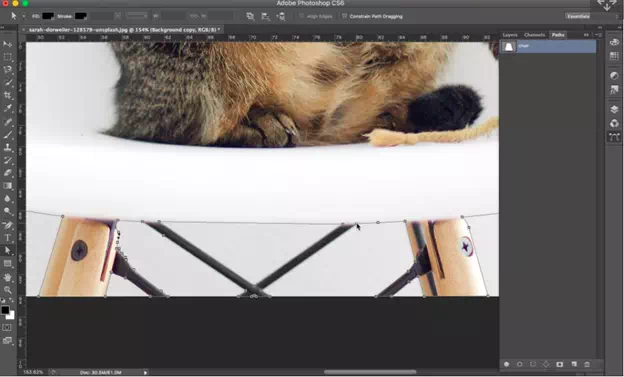
Task: Click the link width and height icon
Action: click(194, 16)
